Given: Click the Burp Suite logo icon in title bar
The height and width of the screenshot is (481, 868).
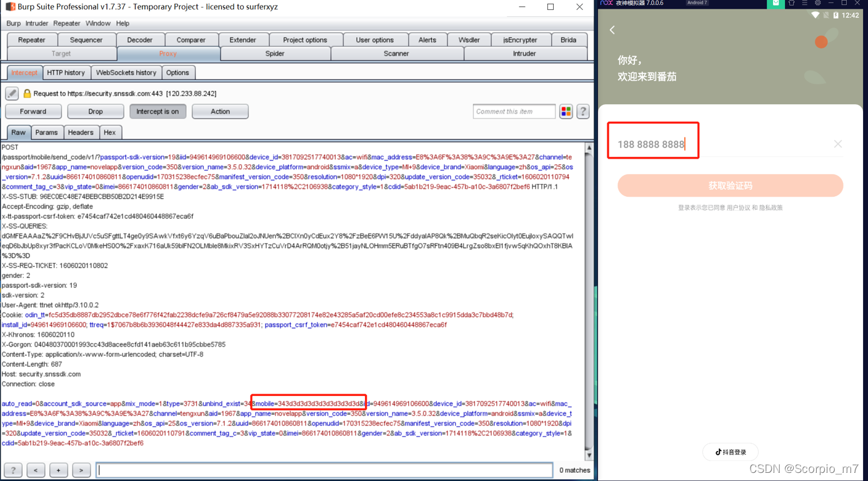Looking at the screenshot, I should [x=11, y=7].
